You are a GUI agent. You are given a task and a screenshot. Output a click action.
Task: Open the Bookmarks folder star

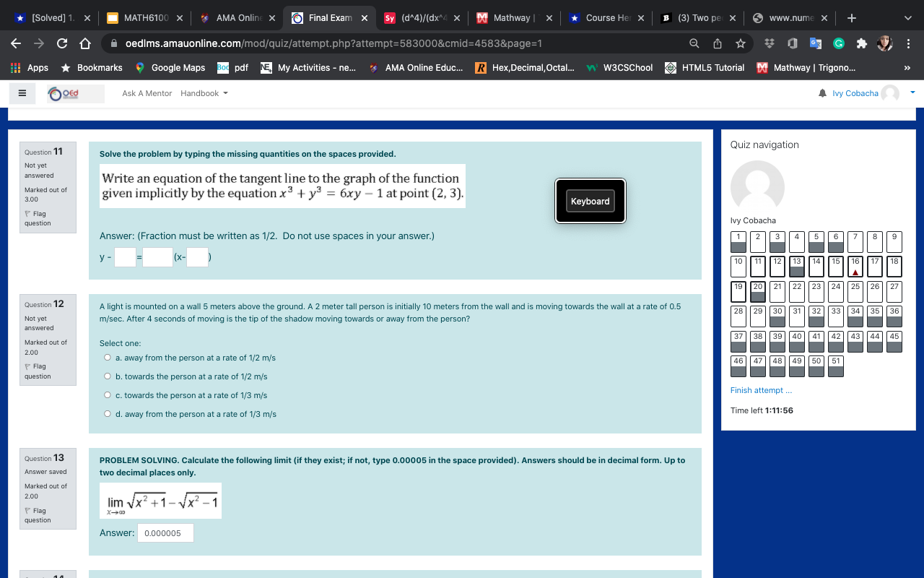pos(92,67)
